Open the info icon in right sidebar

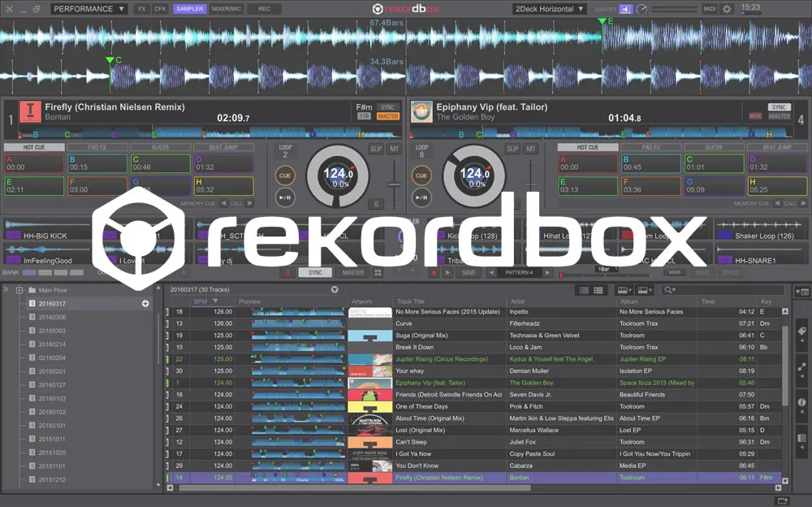[801, 402]
